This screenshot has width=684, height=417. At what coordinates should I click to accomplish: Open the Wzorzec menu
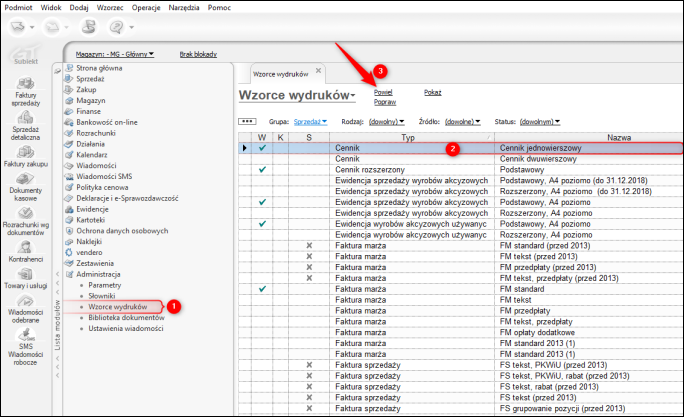[x=110, y=7]
